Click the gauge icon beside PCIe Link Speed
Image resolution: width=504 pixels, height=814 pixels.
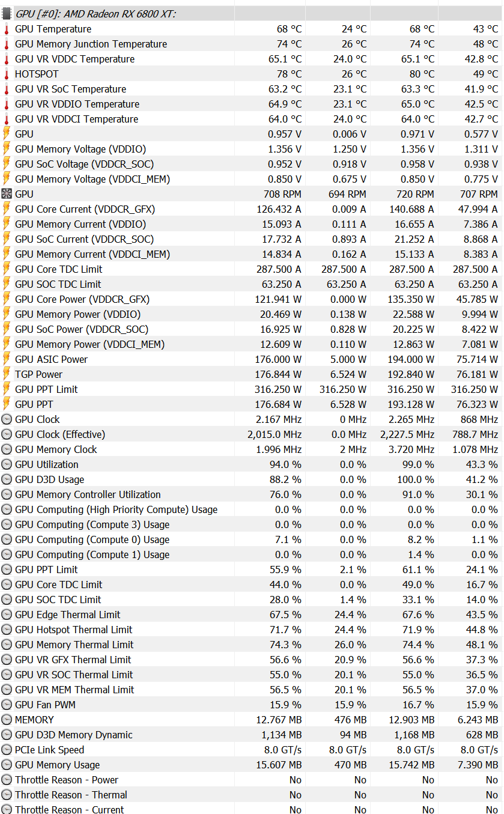pyautogui.click(x=7, y=750)
